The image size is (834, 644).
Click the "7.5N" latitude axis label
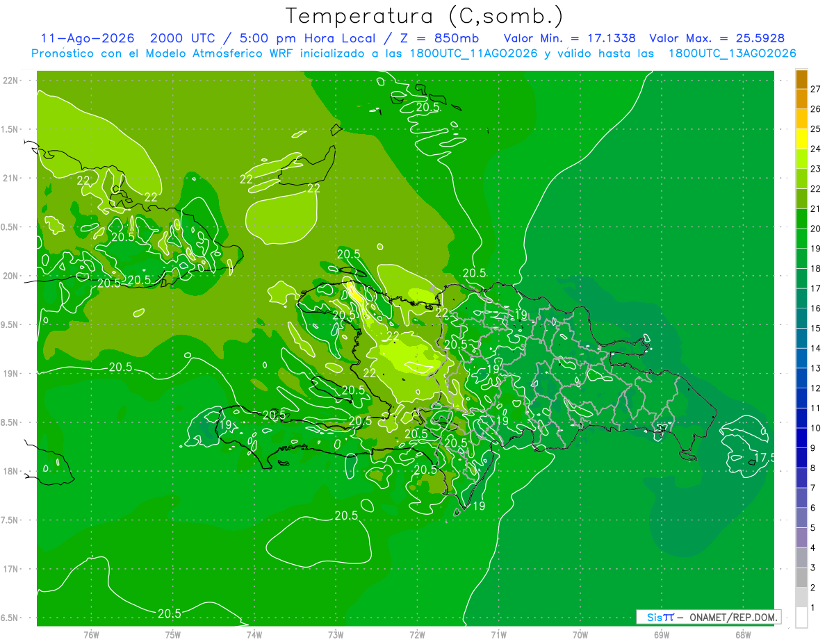pos(10,520)
